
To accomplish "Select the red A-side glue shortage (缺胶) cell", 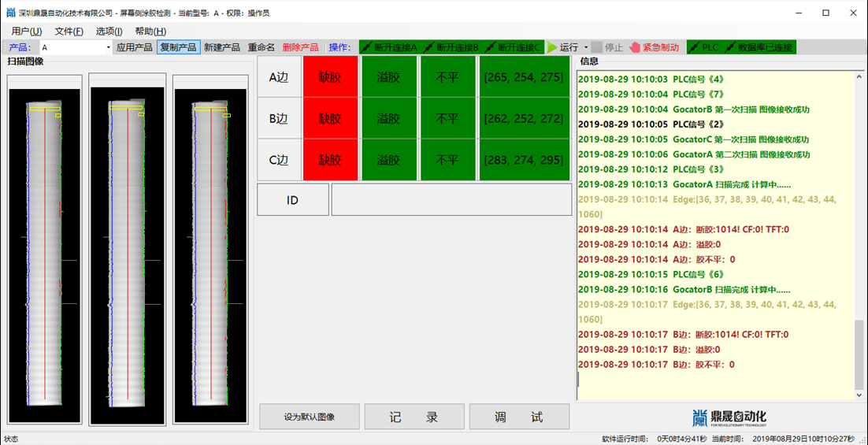I will click(330, 77).
